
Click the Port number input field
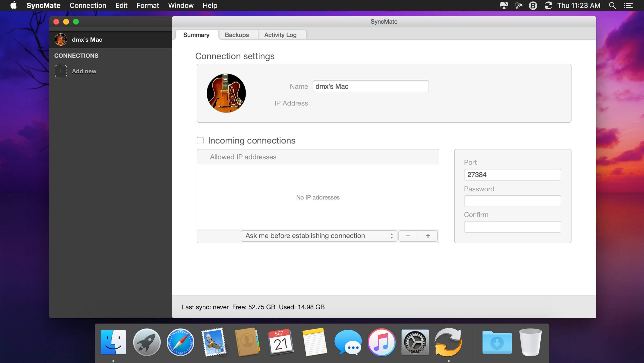click(x=513, y=175)
